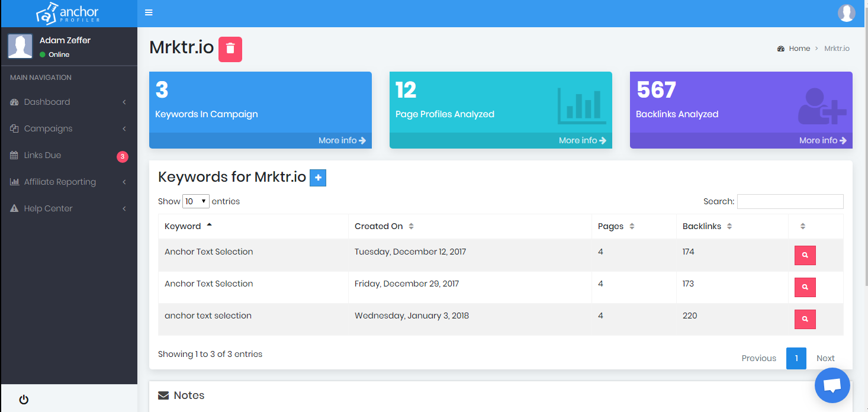Click the Dashboard gauge icon

(14, 102)
